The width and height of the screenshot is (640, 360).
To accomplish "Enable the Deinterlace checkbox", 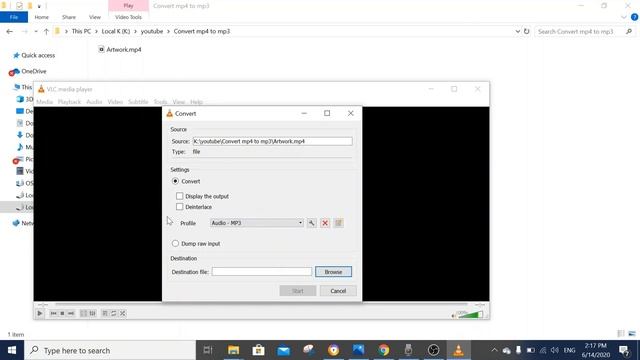I will tap(180, 207).
